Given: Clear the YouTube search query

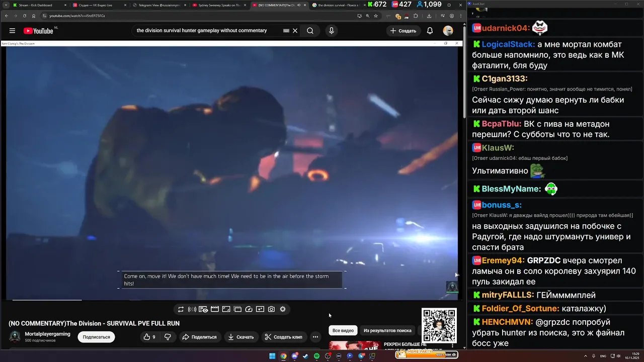Looking at the screenshot, I should pyautogui.click(x=295, y=31).
